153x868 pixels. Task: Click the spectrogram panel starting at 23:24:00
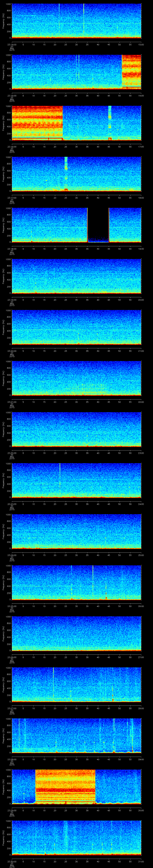click(x=76, y=531)
